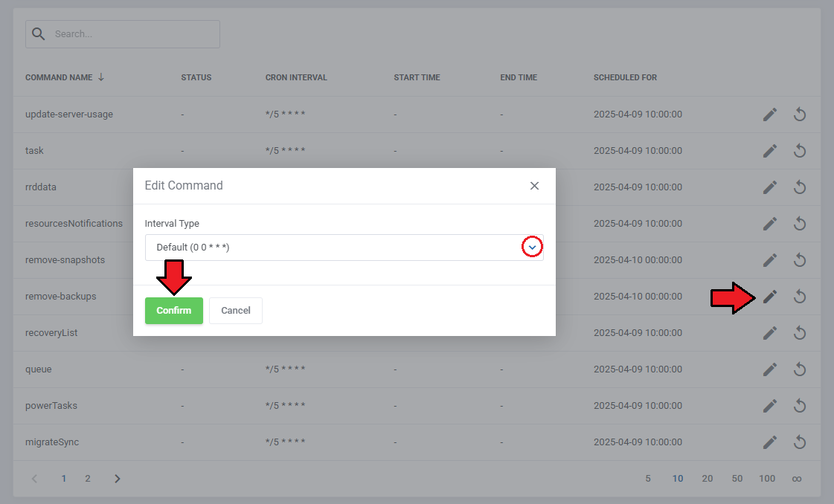Click the Start Time column header
This screenshot has height=504, width=834.
[417, 77]
